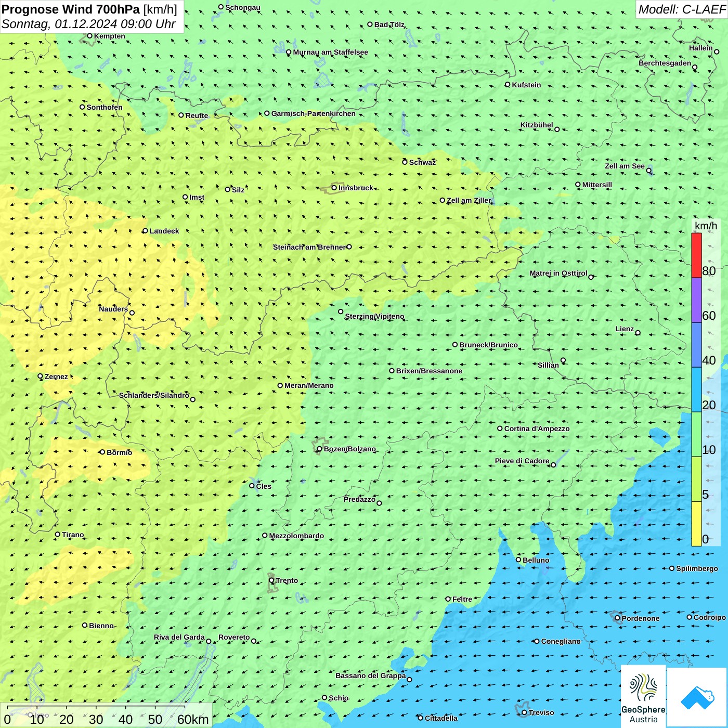Select the Meran/Merano marker

pyautogui.click(x=280, y=385)
